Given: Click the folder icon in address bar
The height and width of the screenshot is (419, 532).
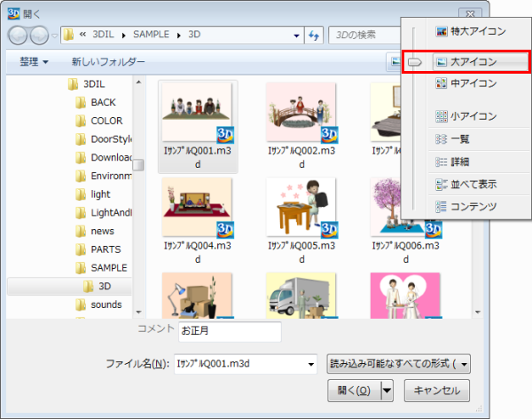Looking at the screenshot, I should pos(69,35).
